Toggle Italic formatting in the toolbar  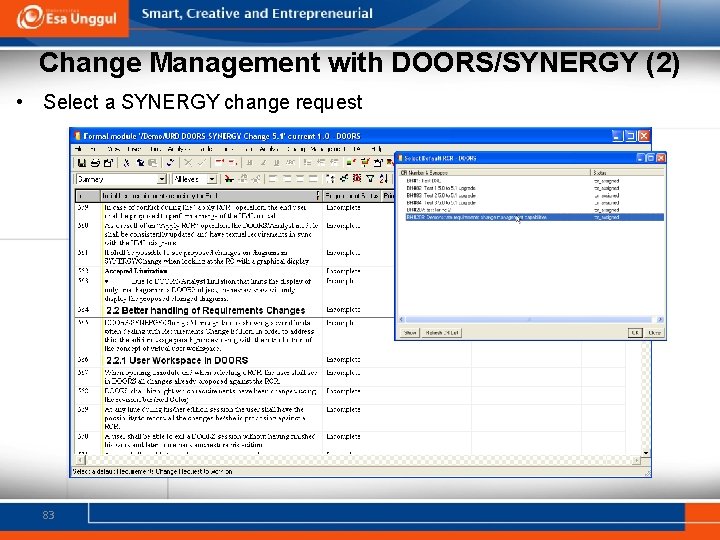click(263, 163)
